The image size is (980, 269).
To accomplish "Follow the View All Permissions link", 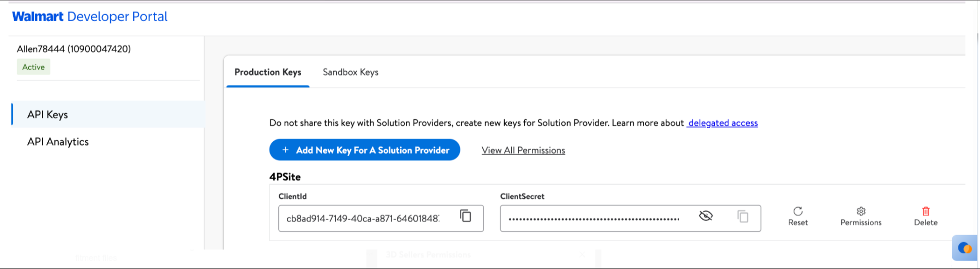I will 523,150.
